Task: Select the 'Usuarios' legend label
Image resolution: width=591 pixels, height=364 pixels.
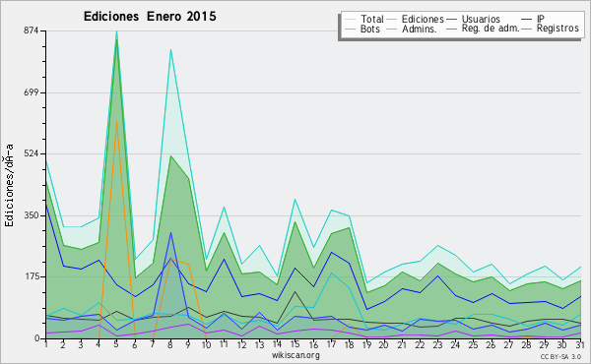Action: tap(481, 20)
